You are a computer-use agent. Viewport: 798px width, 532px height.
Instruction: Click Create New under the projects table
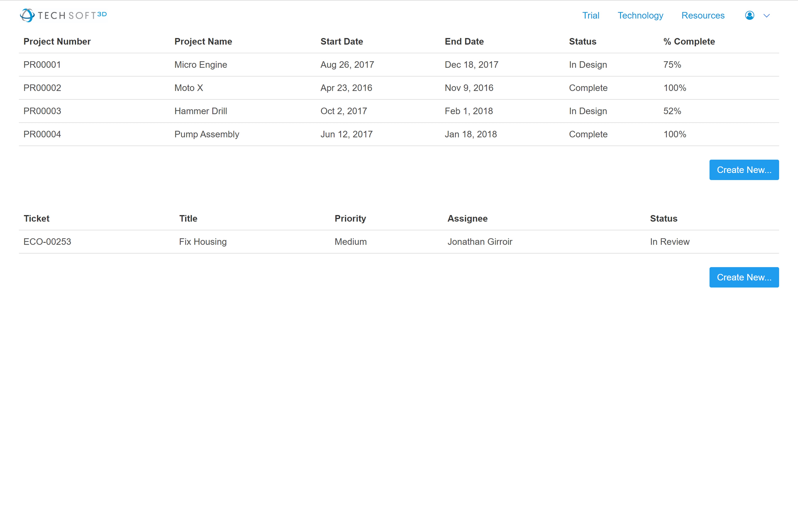coord(744,170)
